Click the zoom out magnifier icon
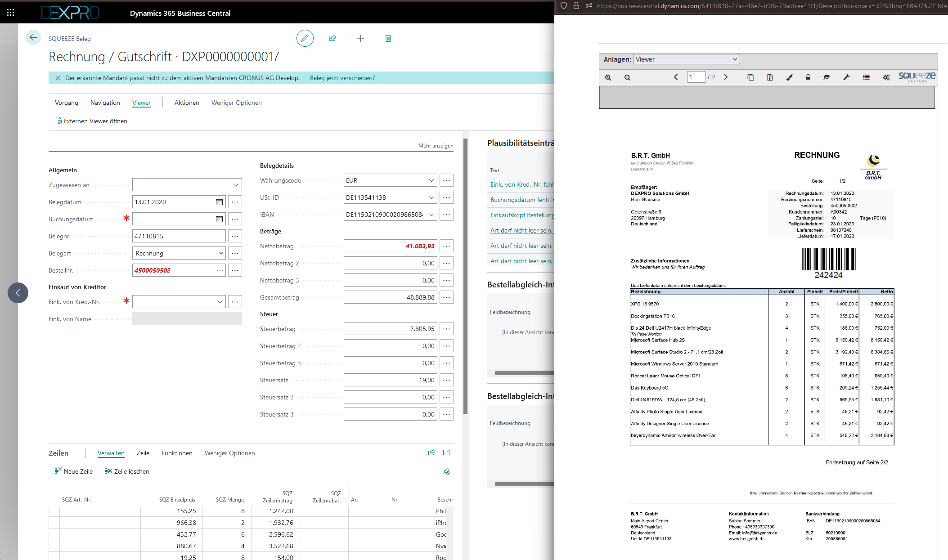The image size is (948, 560). [x=627, y=77]
